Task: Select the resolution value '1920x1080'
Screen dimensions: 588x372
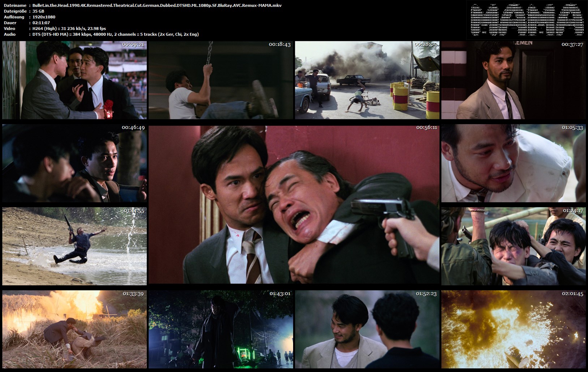Action: [x=44, y=17]
